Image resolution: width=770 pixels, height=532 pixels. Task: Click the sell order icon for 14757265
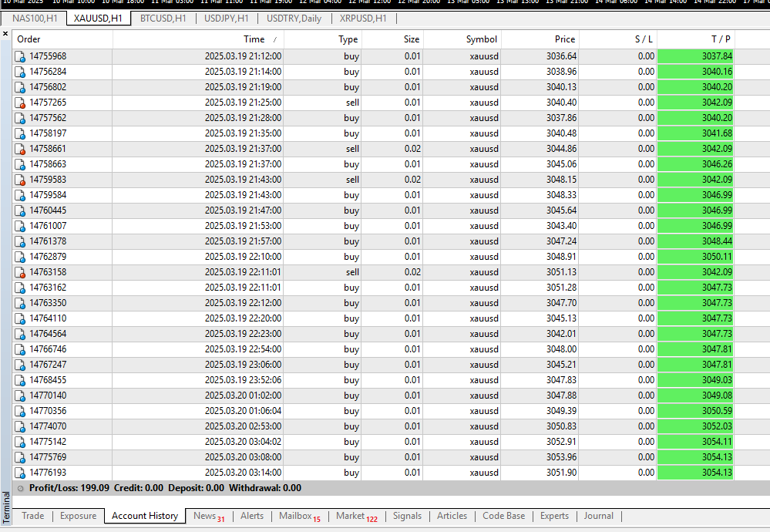(20, 103)
